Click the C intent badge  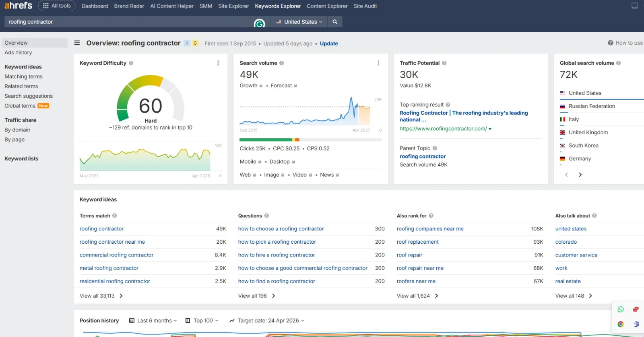pyautogui.click(x=195, y=43)
